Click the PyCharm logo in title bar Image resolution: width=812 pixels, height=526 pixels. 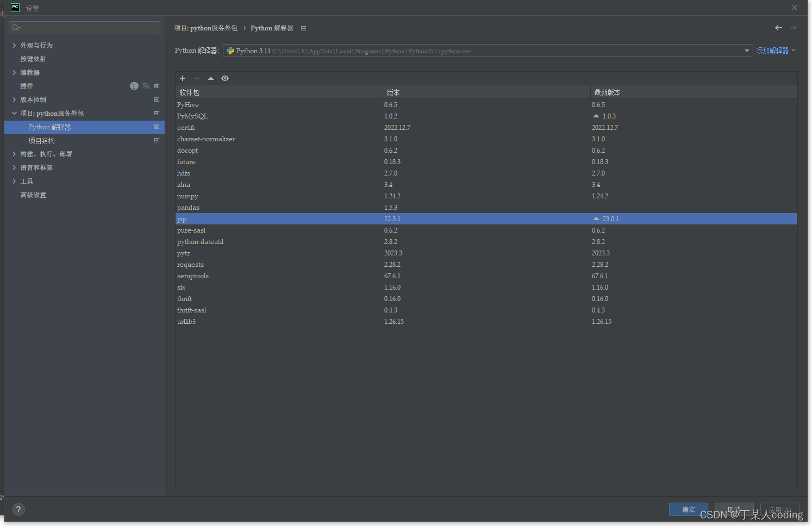pos(15,8)
